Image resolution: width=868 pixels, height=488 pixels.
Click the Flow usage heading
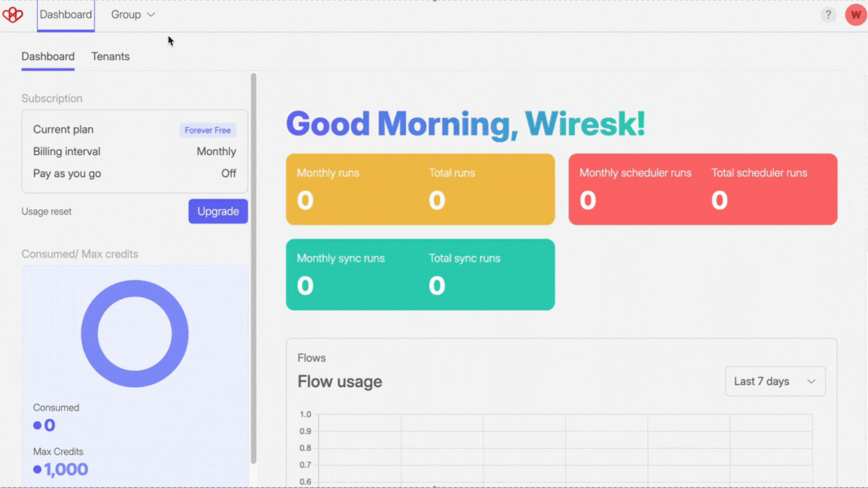(340, 382)
